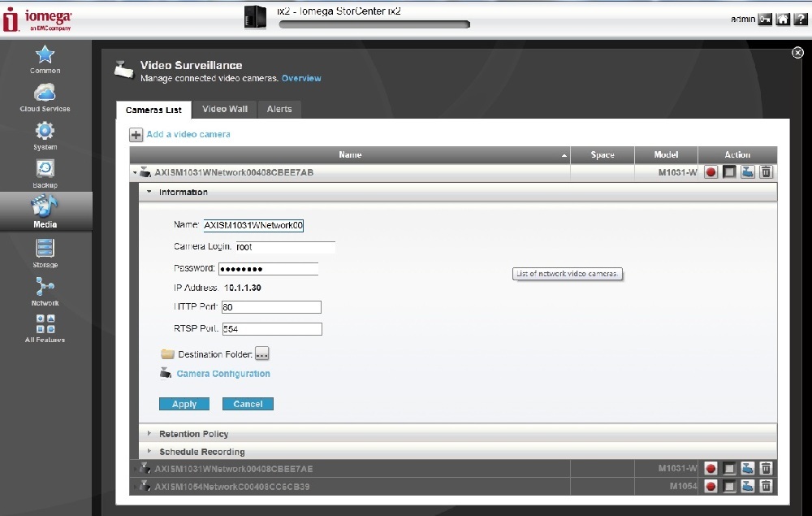
Task: Open live view for M1054 camera
Action: click(747, 487)
